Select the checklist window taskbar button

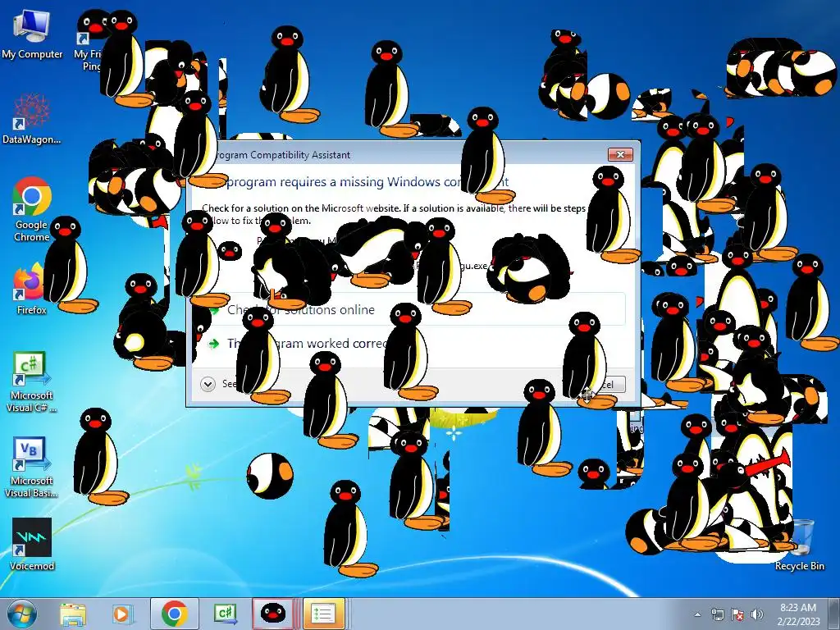323,614
